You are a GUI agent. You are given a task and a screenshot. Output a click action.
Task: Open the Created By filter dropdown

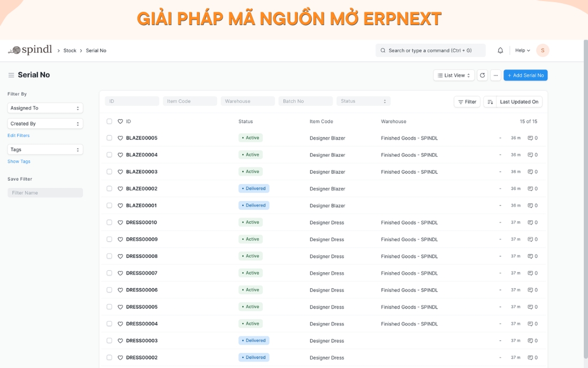[45, 124]
